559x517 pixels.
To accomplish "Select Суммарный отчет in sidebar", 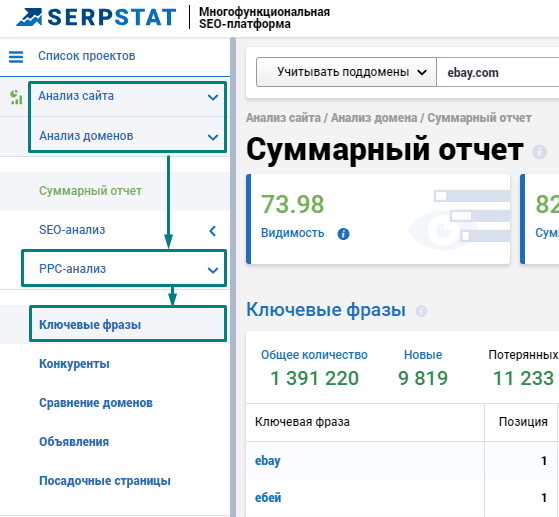I will pos(90,191).
